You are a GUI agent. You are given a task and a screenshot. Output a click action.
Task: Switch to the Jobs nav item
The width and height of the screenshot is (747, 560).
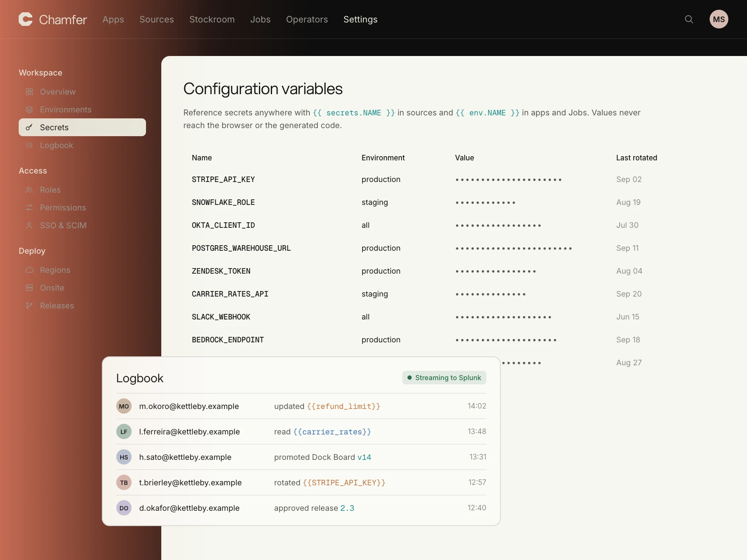[x=260, y=20]
